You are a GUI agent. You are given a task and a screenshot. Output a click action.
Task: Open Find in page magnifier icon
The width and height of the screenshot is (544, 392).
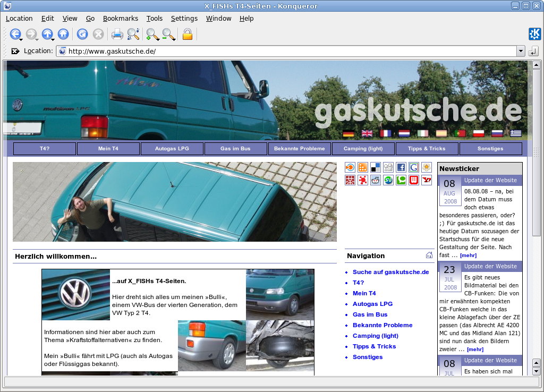tap(133, 34)
